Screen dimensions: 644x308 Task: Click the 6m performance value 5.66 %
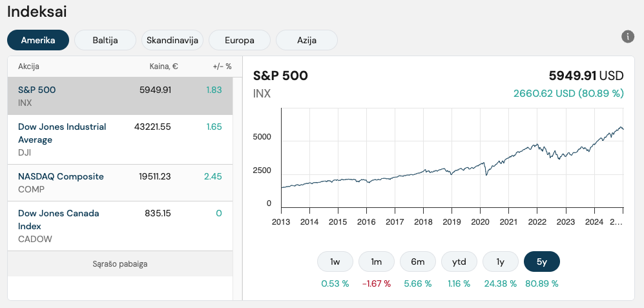click(418, 283)
